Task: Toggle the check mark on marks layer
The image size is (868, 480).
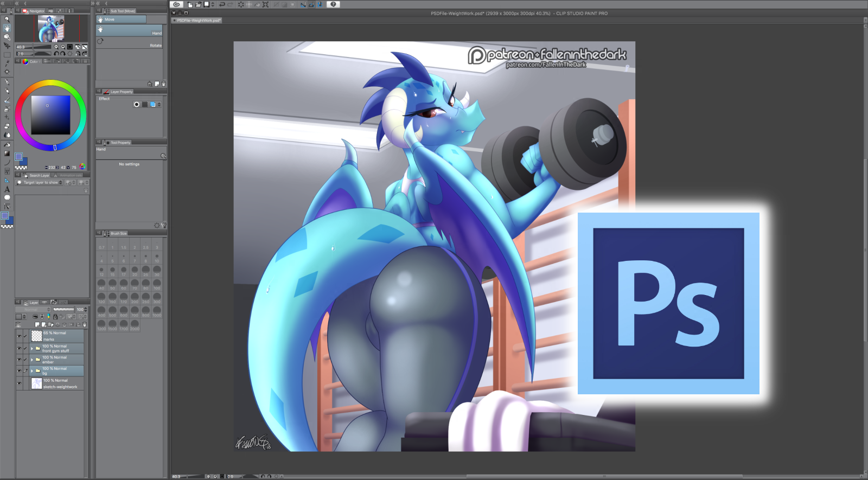Action: 25,336
